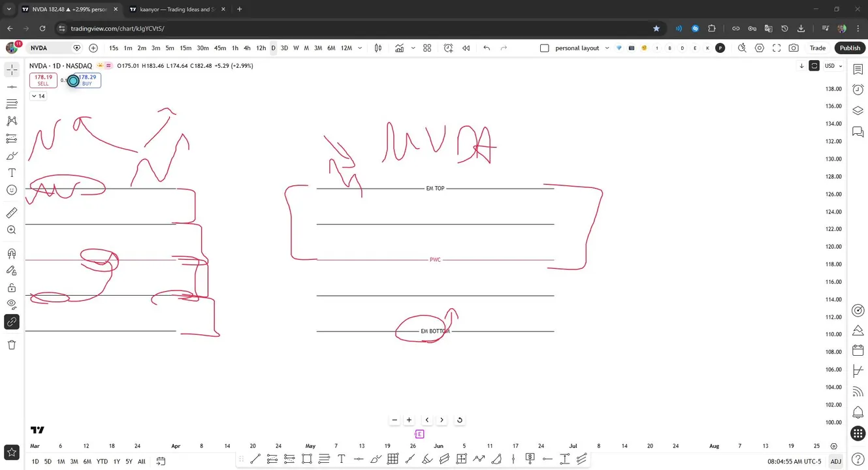Select the W weekly timeframe

pos(296,48)
